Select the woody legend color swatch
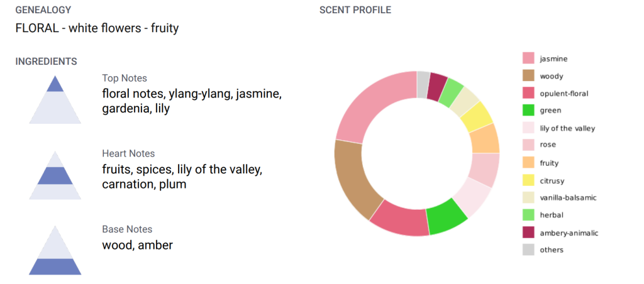This screenshot has width=644, height=284. pos(528,76)
